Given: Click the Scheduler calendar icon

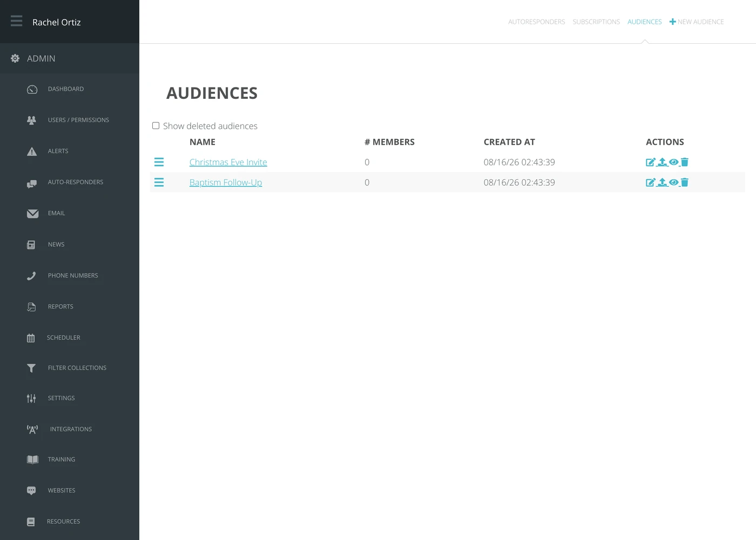Looking at the screenshot, I should pos(31,338).
